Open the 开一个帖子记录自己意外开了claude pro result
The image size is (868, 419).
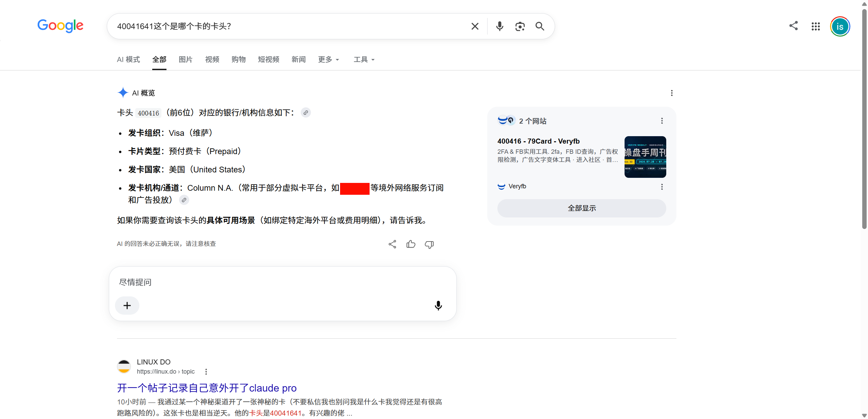pyautogui.click(x=207, y=388)
